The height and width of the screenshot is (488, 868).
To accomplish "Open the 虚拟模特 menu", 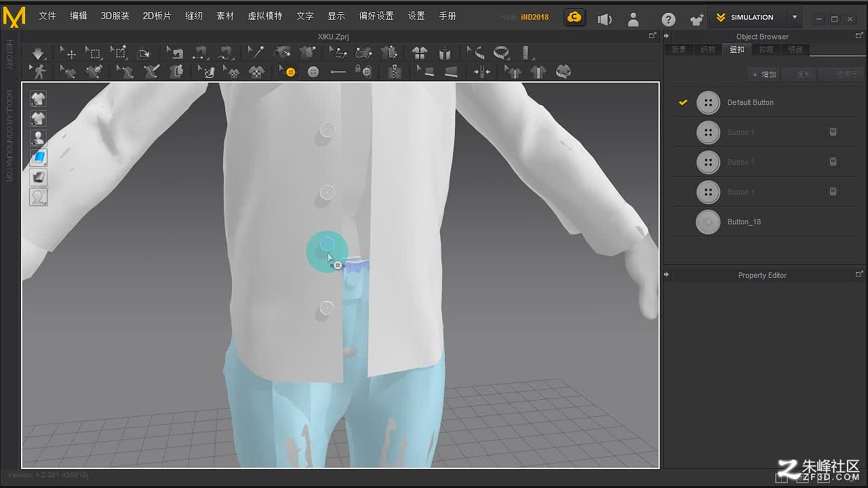I will pos(265,16).
